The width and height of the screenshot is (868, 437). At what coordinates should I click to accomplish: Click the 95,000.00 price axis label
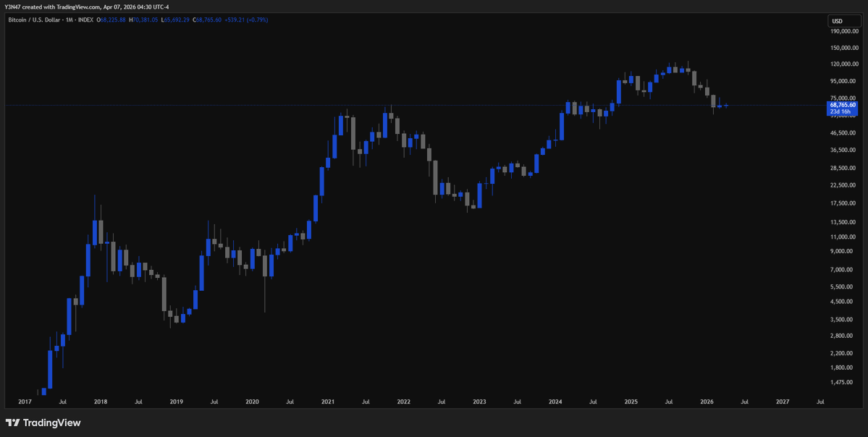[x=844, y=81]
